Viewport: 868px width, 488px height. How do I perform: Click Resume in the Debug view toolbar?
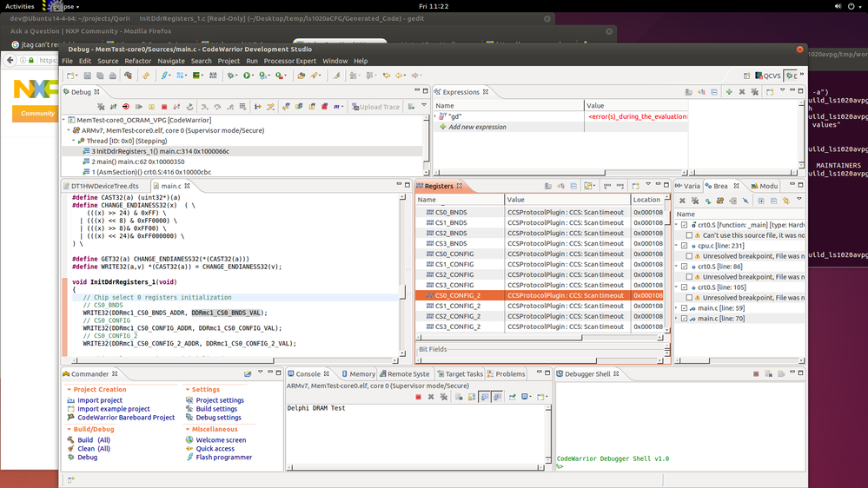point(139,107)
